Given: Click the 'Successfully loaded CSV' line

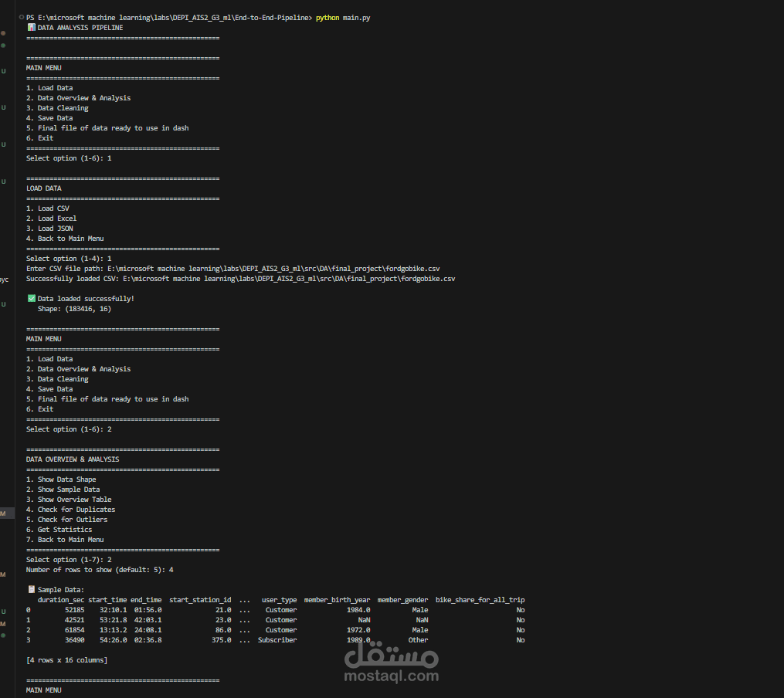Looking at the screenshot, I should [240, 279].
